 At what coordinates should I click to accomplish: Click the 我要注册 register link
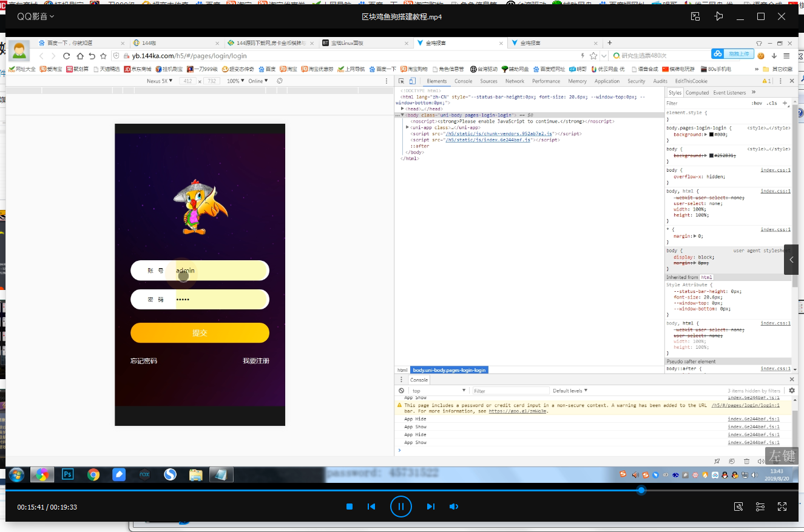(x=255, y=361)
